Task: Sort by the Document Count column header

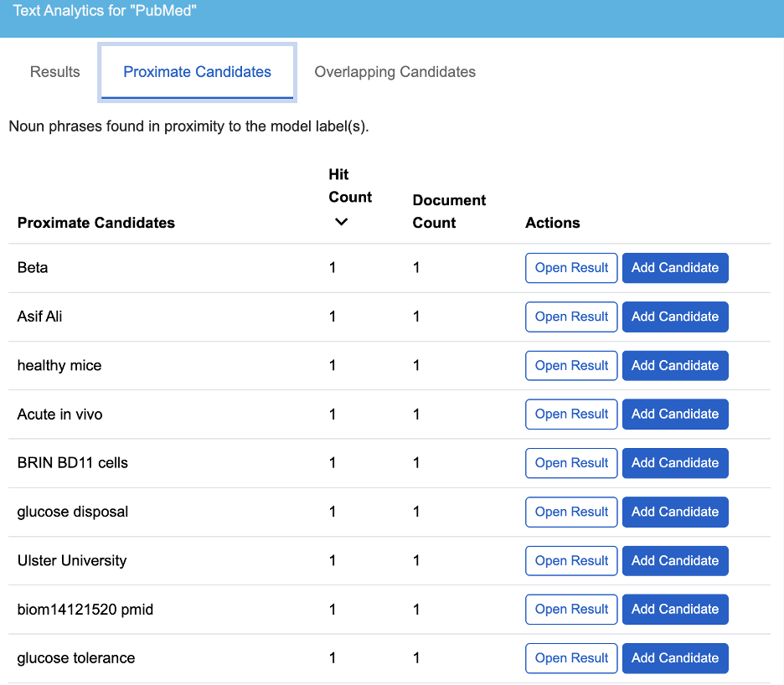Action: (449, 210)
